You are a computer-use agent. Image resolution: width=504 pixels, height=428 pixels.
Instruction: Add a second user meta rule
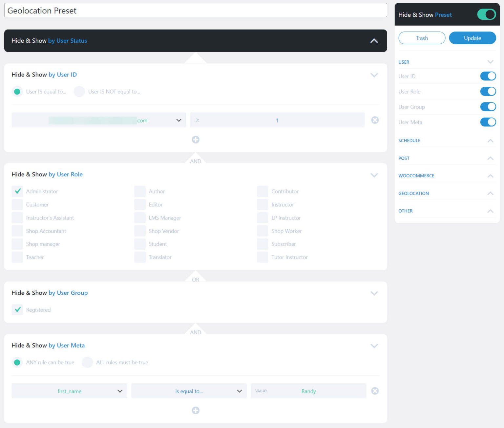click(x=196, y=410)
